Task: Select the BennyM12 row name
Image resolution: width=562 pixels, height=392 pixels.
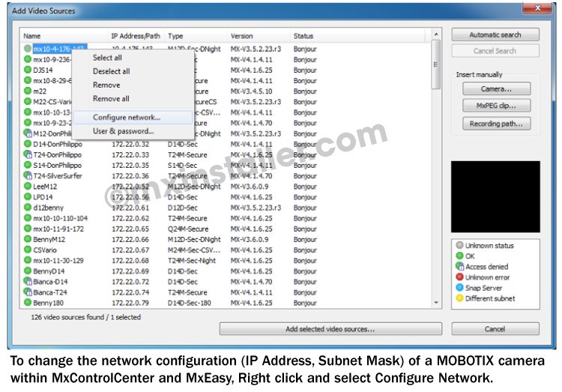Action: [49, 240]
